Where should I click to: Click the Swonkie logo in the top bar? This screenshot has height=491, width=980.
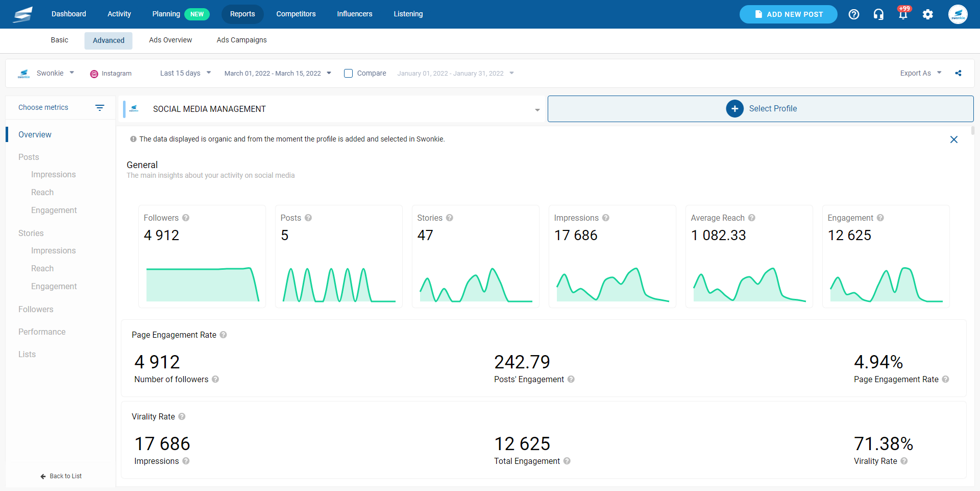coord(23,14)
